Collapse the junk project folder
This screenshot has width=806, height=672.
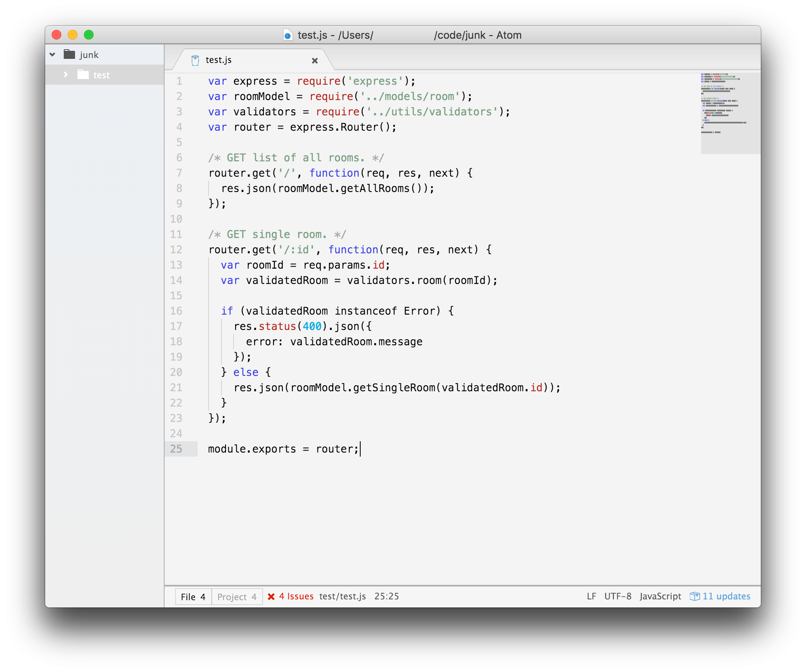click(52, 54)
